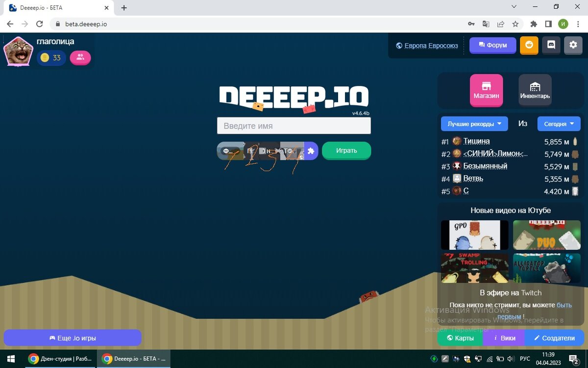This screenshot has width=588, height=368.
Task: Open the Windows Security shield tray icon
Action: coord(467,359)
